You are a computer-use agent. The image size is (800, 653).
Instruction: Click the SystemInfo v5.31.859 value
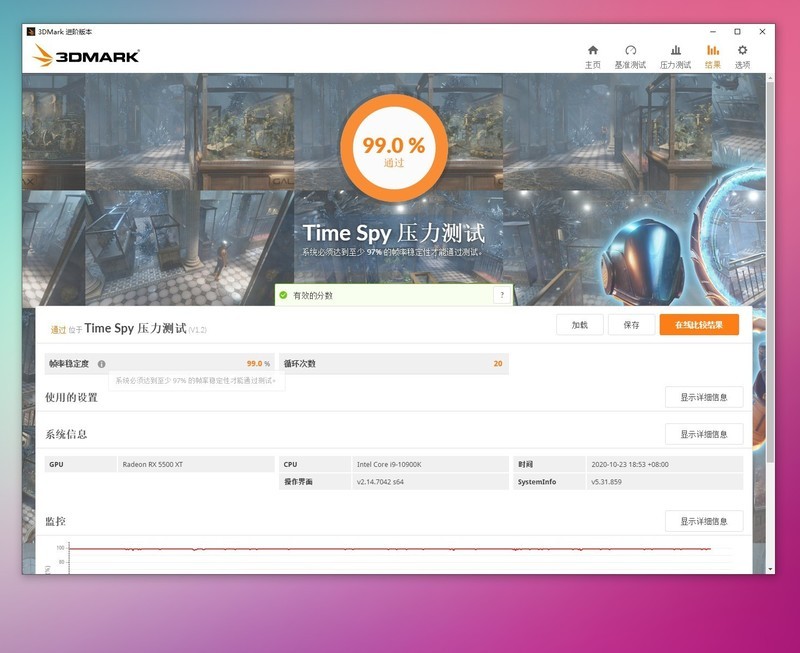click(x=606, y=482)
